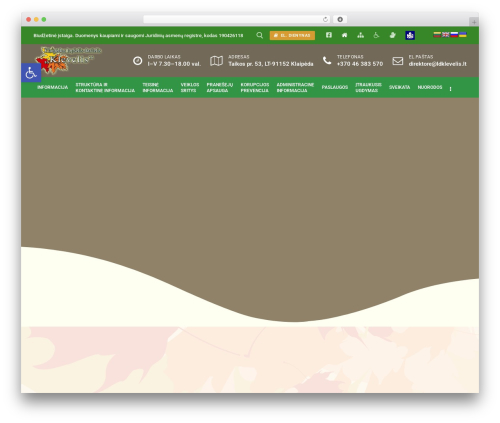The height and width of the screenshot is (423, 500).
Task: Click the hand gesture icon
Action: [392, 35]
